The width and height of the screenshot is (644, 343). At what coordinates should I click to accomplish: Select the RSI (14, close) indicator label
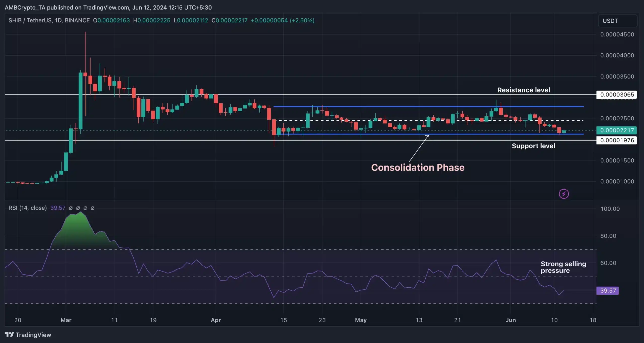pyautogui.click(x=28, y=208)
